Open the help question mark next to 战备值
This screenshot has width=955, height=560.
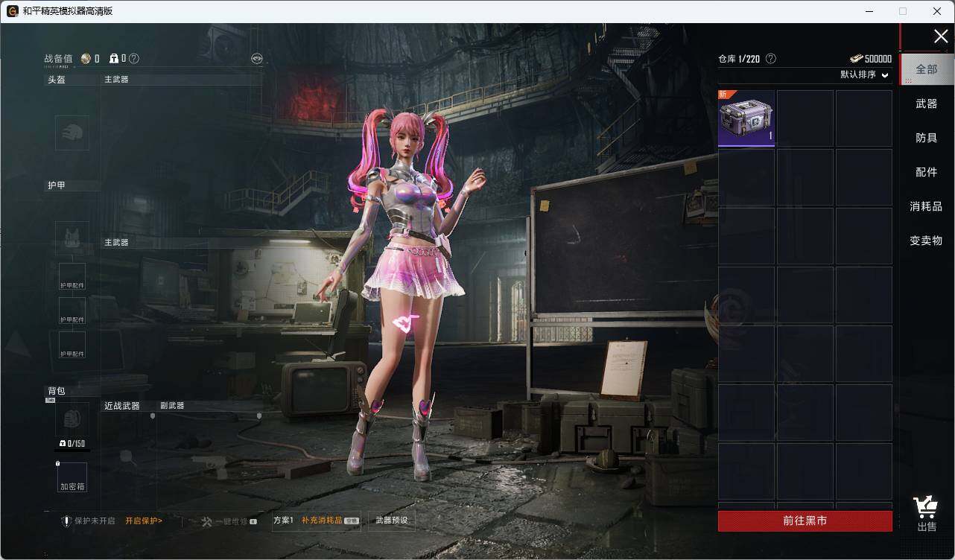coord(134,59)
